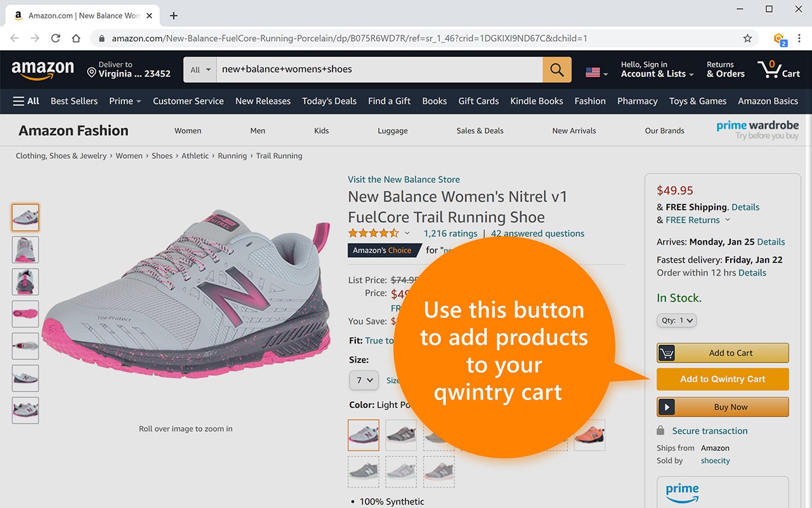Image resolution: width=812 pixels, height=508 pixels.
Task: Open the Qty quantity dropdown
Action: tap(676, 321)
